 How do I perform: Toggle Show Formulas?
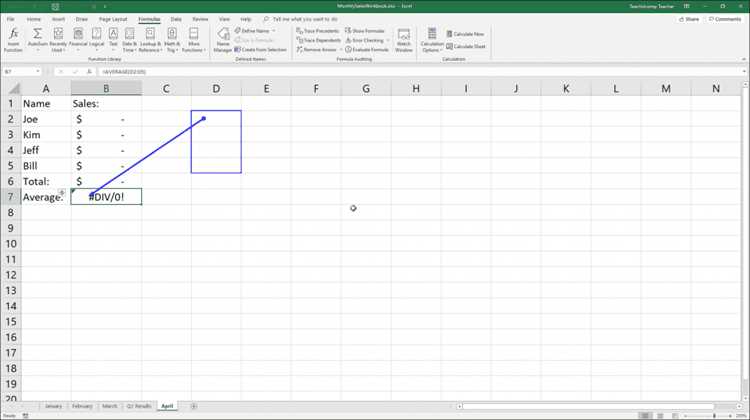coord(365,31)
